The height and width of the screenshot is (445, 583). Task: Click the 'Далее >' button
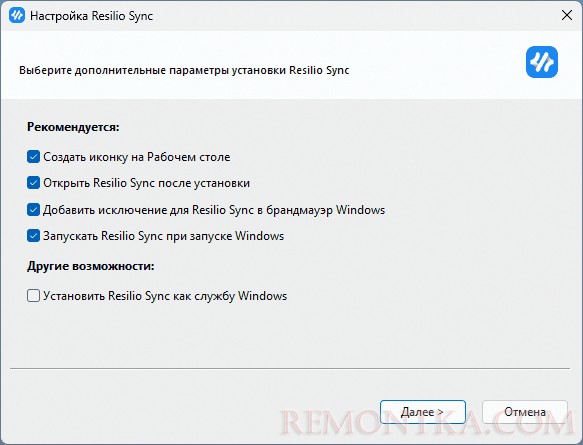(423, 412)
